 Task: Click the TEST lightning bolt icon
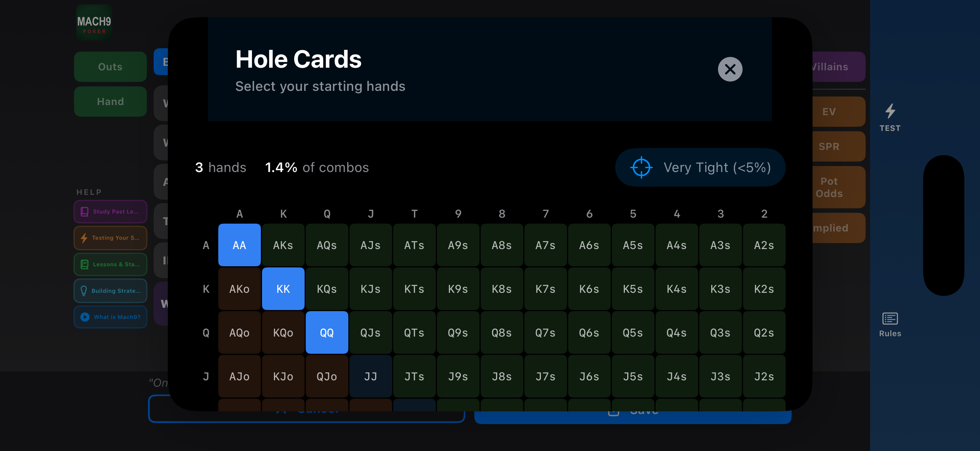890,111
